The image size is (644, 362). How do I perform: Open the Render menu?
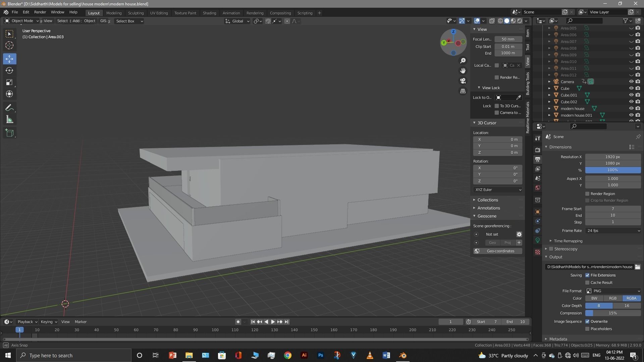[40, 12]
